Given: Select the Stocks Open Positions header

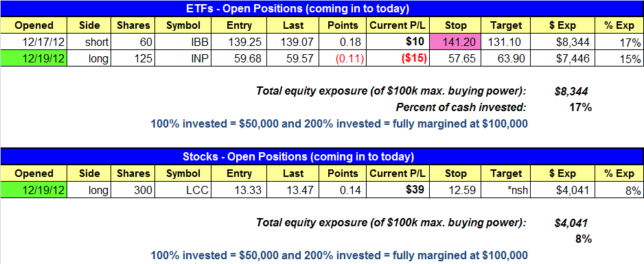Looking at the screenshot, I should pyautogui.click(x=321, y=156).
